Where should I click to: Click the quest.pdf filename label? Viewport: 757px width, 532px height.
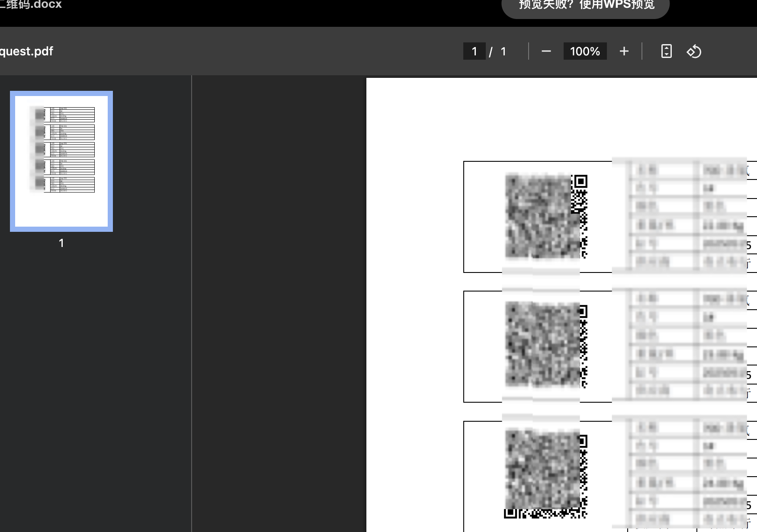click(x=26, y=51)
